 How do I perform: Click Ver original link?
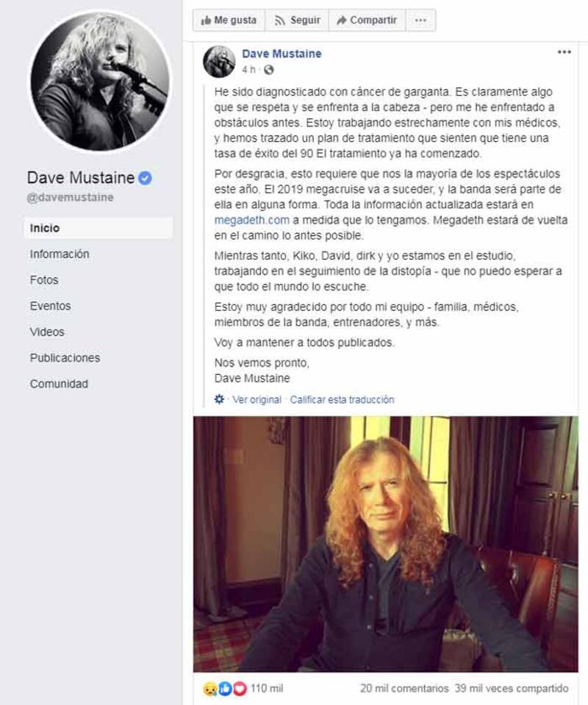257,400
